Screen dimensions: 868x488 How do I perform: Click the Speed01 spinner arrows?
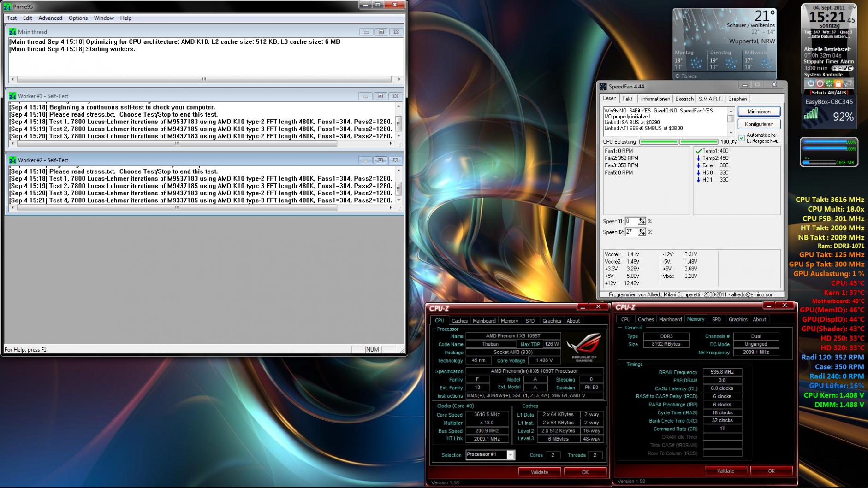pyautogui.click(x=642, y=221)
